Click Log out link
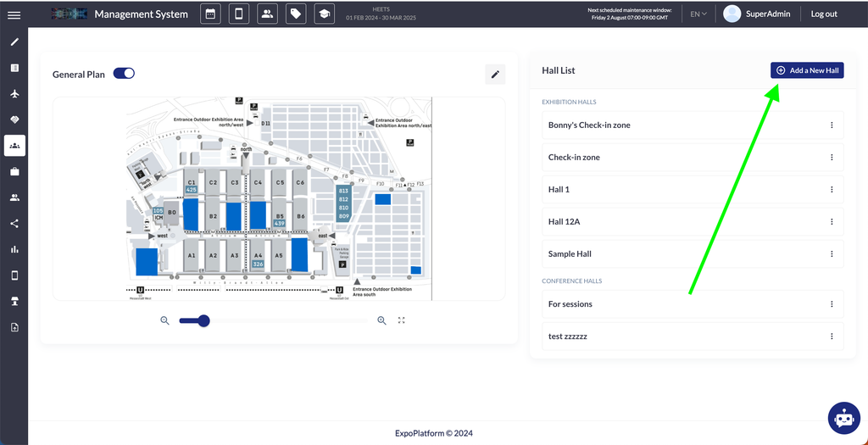Image resolution: width=868 pixels, height=445 pixels. (x=824, y=14)
